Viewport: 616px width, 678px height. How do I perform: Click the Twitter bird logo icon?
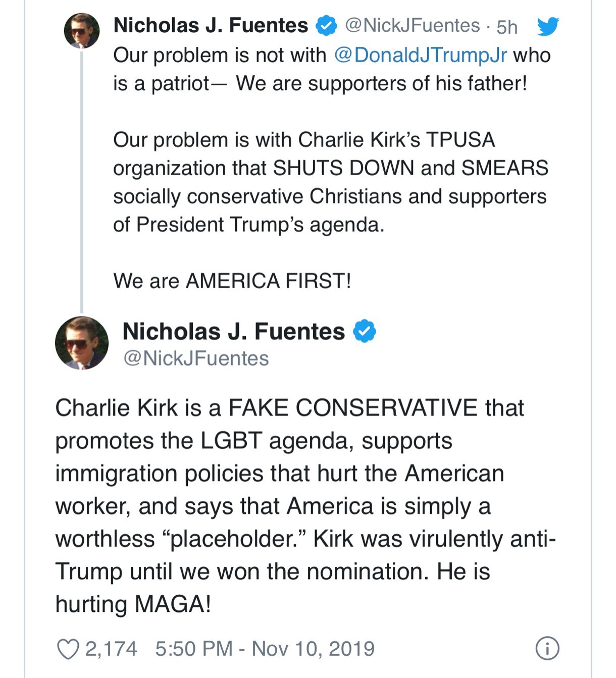coord(547,26)
